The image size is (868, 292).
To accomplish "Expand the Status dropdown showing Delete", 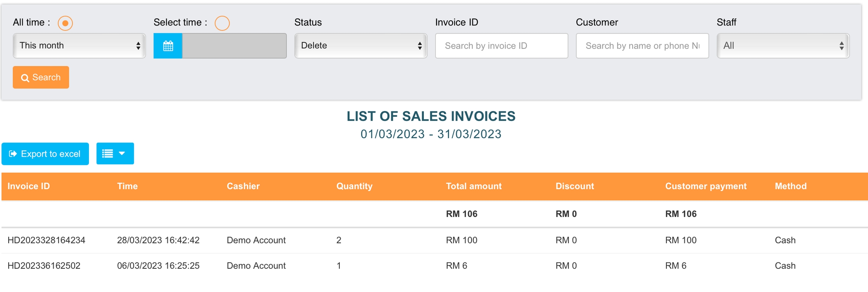I will [x=361, y=46].
